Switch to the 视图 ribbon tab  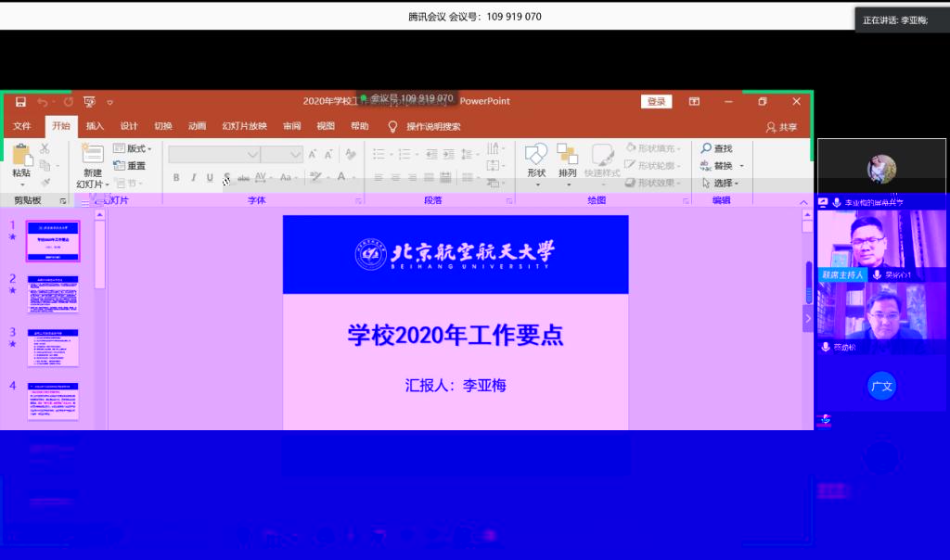pos(326,126)
